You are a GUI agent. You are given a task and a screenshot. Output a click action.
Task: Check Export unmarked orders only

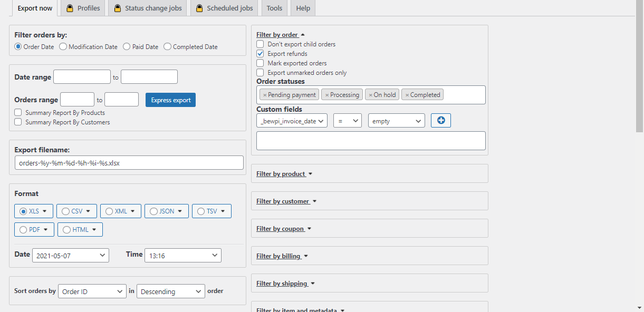(x=260, y=73)
